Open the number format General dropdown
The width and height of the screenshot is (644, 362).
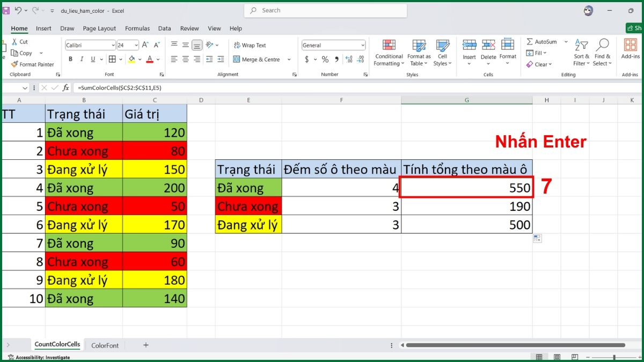363,45
